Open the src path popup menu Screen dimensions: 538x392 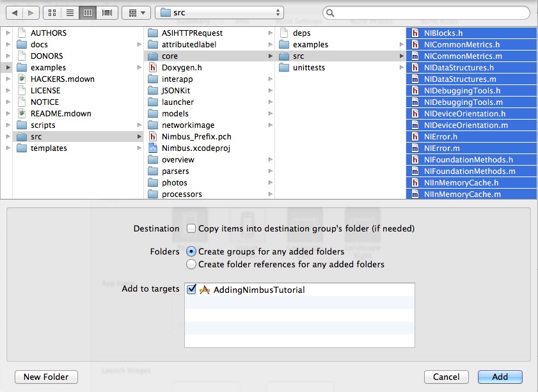pos(219,13)
